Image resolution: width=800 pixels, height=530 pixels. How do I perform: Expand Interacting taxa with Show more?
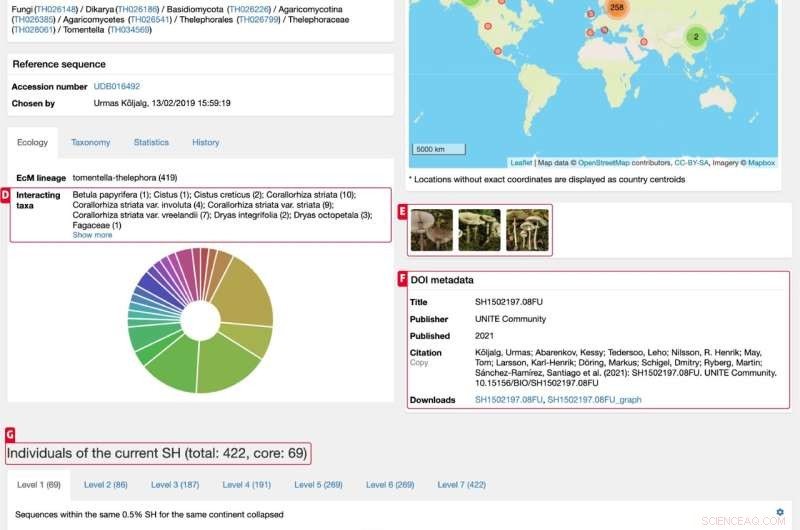pyautogui.click(x=92, y=235)
